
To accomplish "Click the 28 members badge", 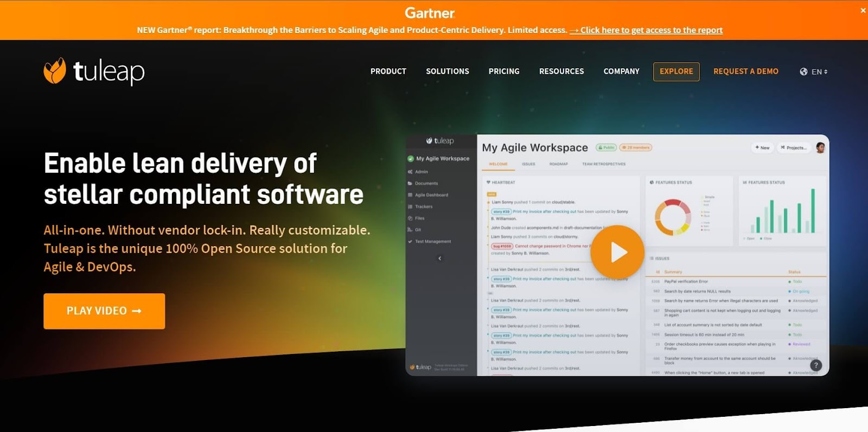I will point(636,147).
